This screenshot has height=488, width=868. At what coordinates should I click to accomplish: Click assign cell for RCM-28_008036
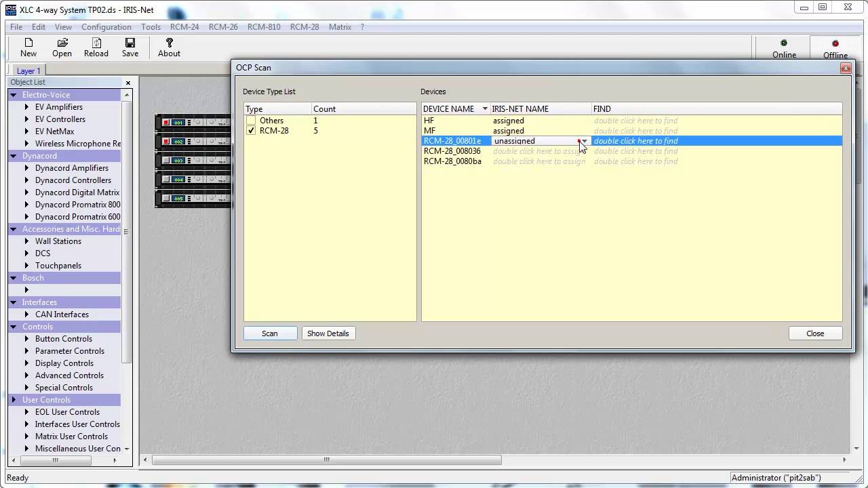[x=541, y=151]
